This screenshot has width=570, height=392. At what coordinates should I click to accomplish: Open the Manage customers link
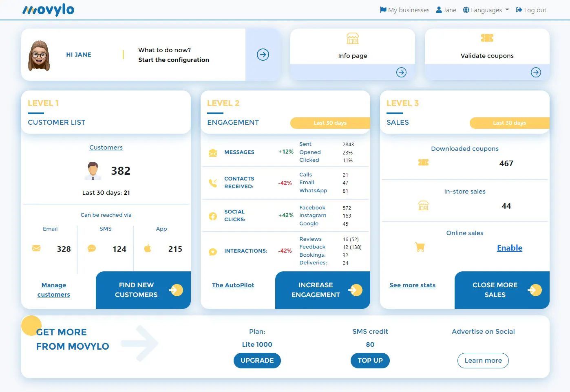(54, 290)
